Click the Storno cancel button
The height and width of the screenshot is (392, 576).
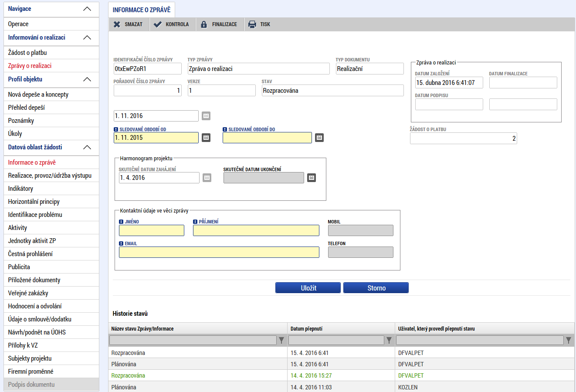[376, 288]
